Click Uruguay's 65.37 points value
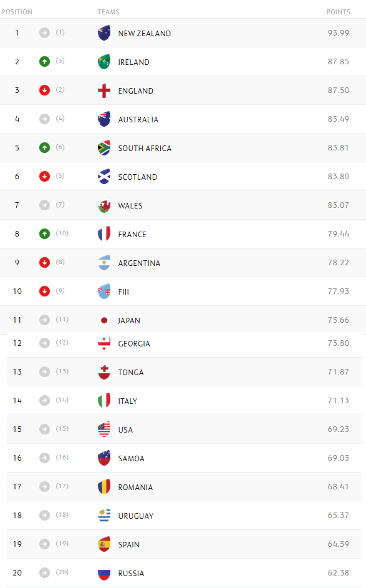Viewport: 366px width, 588px height. pos(339,515)
